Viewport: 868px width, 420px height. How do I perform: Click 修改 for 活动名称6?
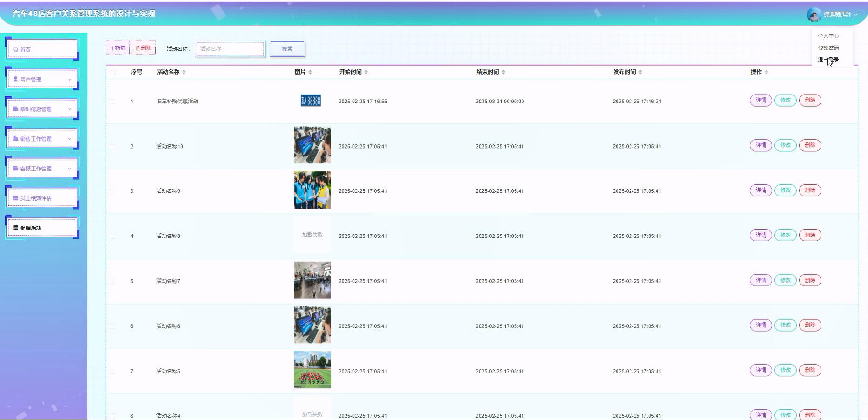(786, 325)
